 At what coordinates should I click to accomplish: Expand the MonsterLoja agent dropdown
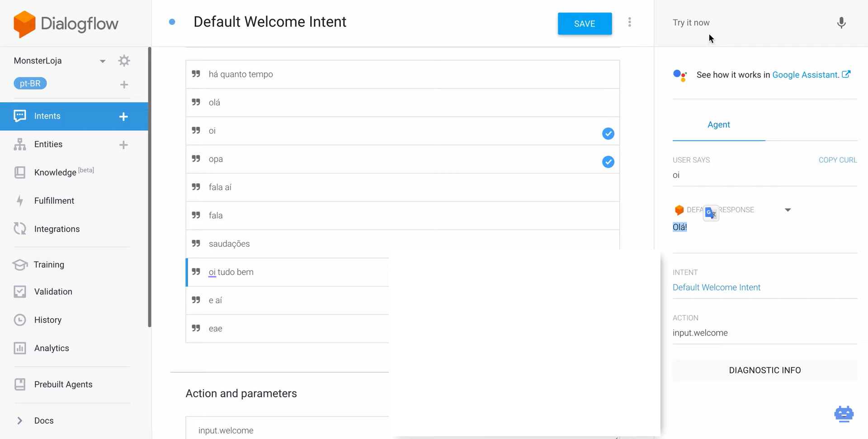tap(103, 61)
